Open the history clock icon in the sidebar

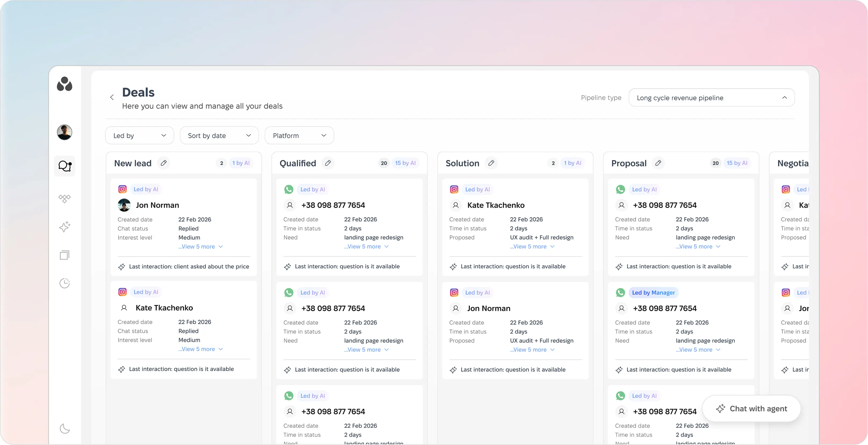point(64,283)
